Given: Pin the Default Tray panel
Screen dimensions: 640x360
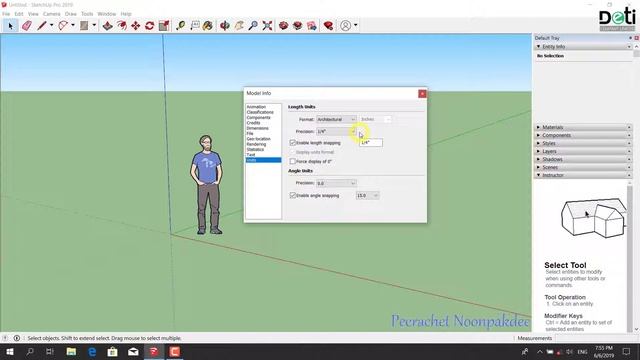Looking at the screenshot, I should click(631, 38).
